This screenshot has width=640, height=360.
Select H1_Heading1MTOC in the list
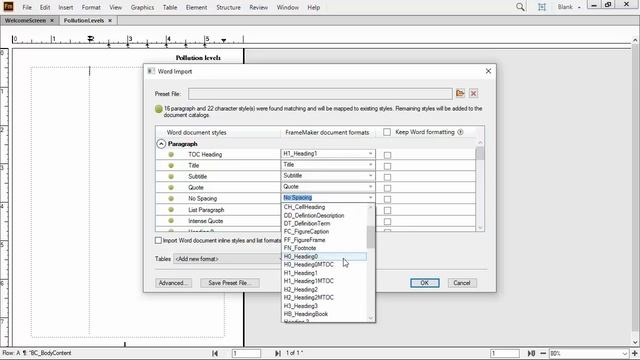coord(324,281)
